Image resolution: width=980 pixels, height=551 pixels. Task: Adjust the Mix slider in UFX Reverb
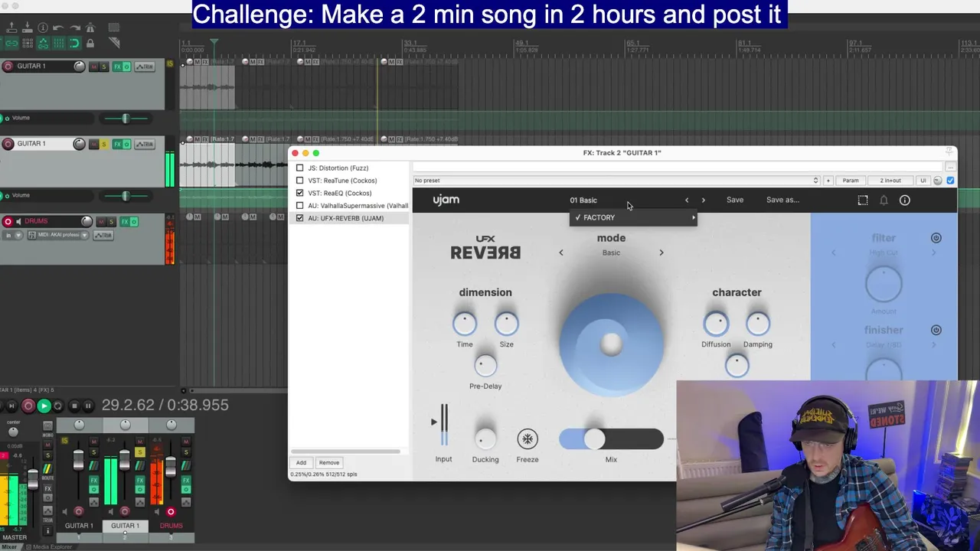(x=611, y=439)
